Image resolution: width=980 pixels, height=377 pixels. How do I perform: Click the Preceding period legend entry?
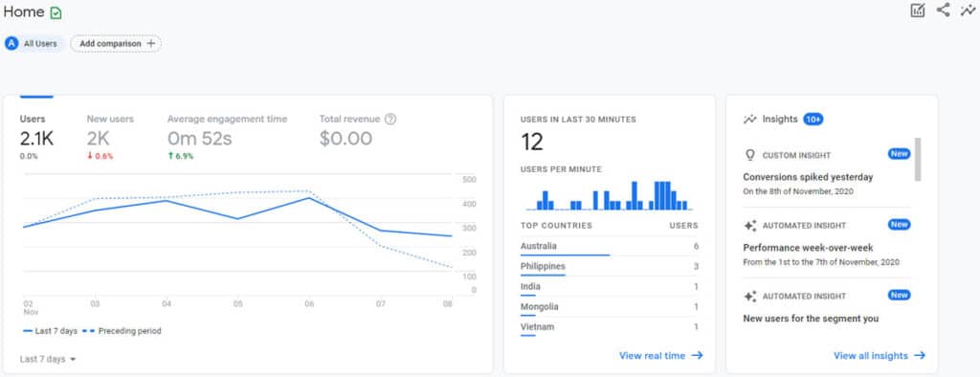(x=122, y=331)
